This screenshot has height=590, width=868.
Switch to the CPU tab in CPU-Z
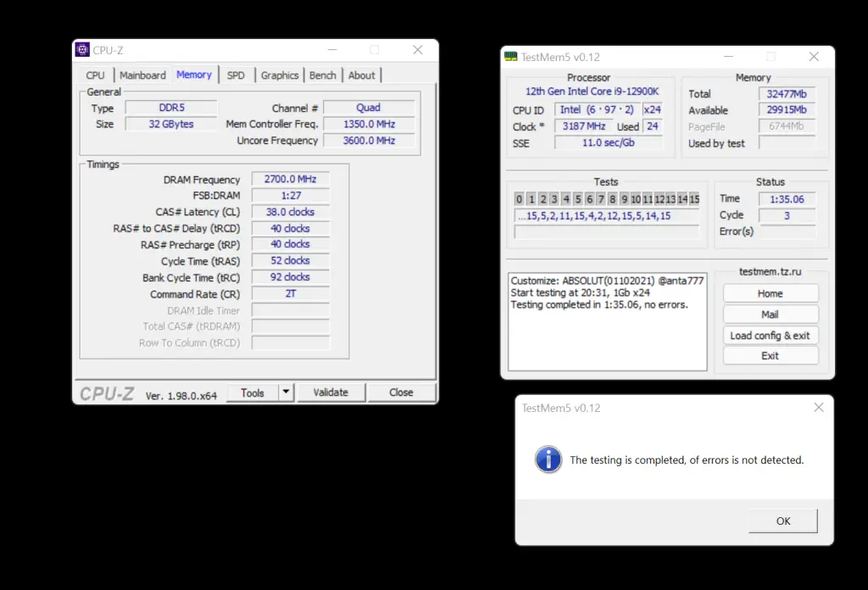coord(95,75)
